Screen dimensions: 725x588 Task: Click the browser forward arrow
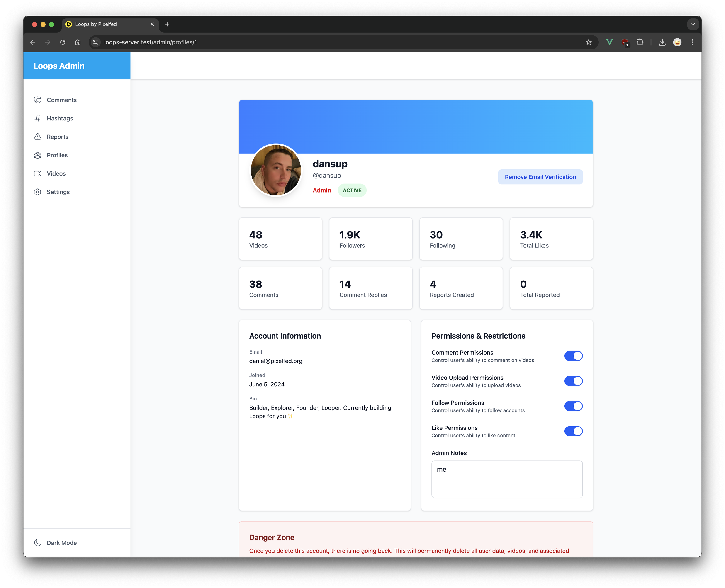(48, 42)
